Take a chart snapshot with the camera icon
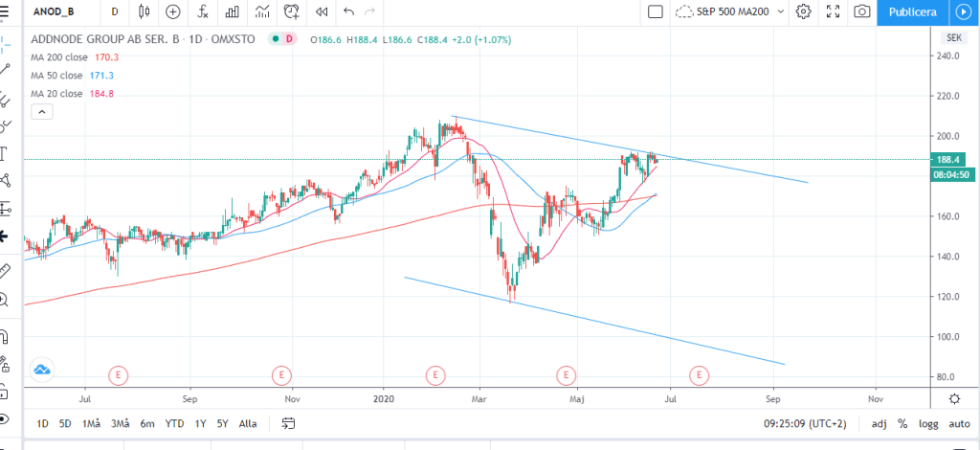 pyautogui.click(x=862, y=11)
